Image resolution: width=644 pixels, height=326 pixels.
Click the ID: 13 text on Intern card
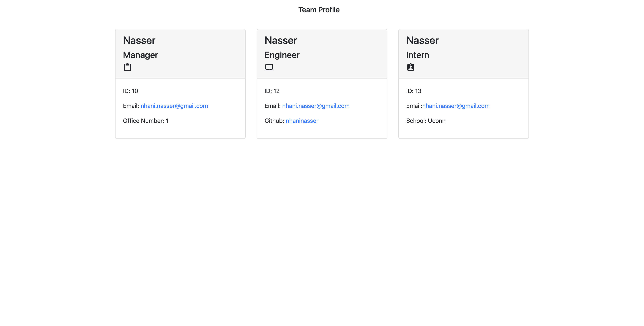(413, 91)
